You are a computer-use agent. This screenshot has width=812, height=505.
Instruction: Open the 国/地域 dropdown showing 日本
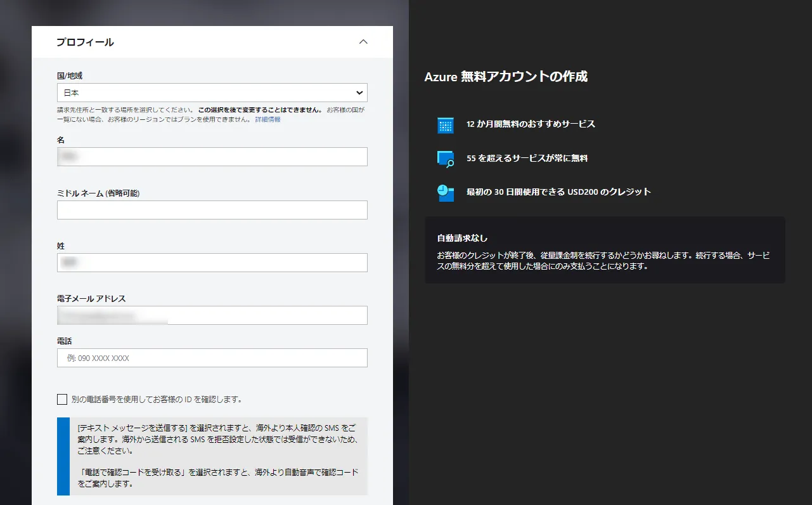point(212,93)
